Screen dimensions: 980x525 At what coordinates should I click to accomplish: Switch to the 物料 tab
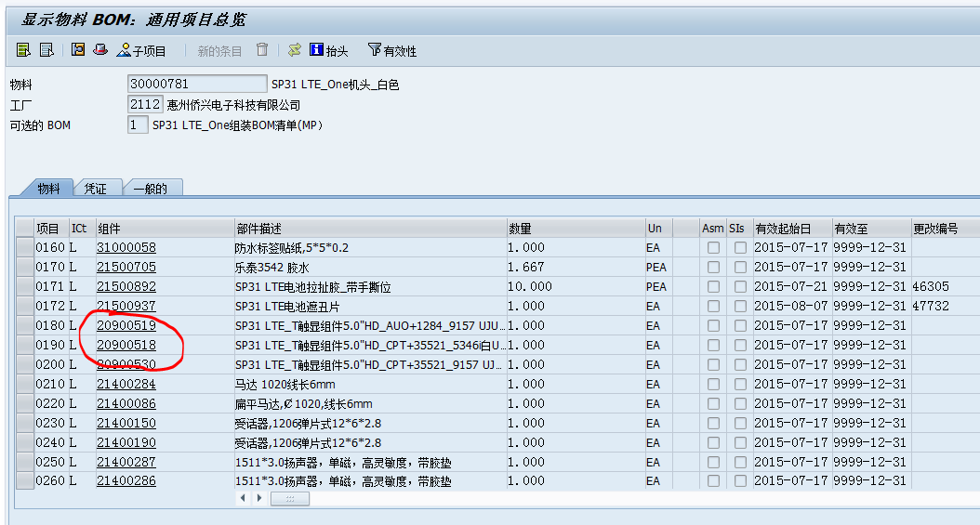pyautogui.click(x=48, y=188)
